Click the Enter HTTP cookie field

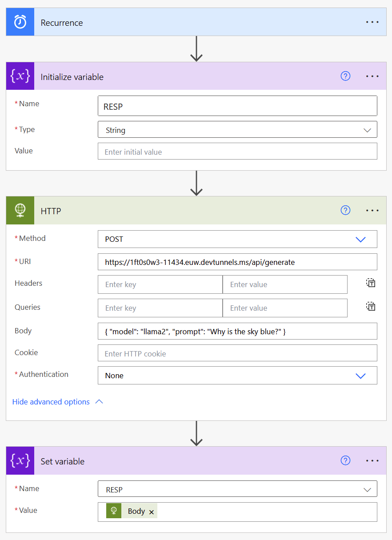pos(237,353)
